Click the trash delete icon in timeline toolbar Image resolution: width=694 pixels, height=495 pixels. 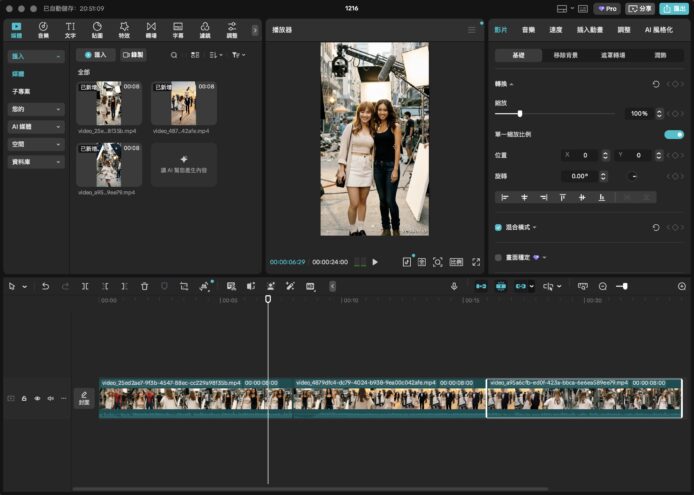144,286
